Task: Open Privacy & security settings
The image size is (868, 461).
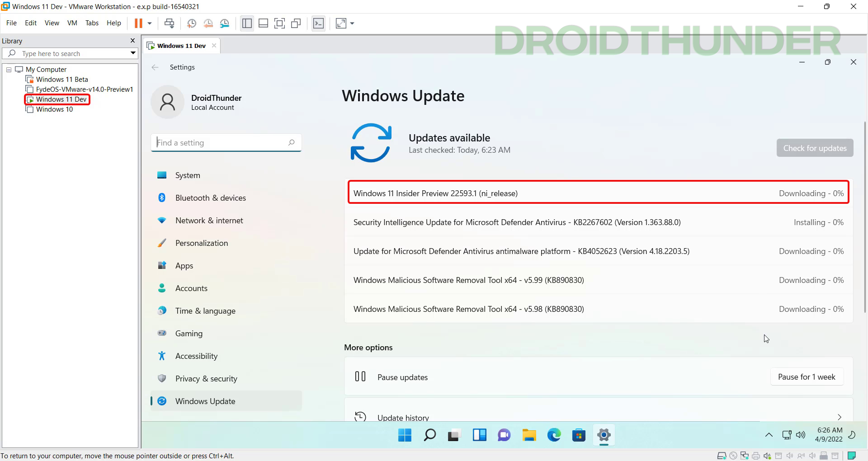Action: pos(226,379)
